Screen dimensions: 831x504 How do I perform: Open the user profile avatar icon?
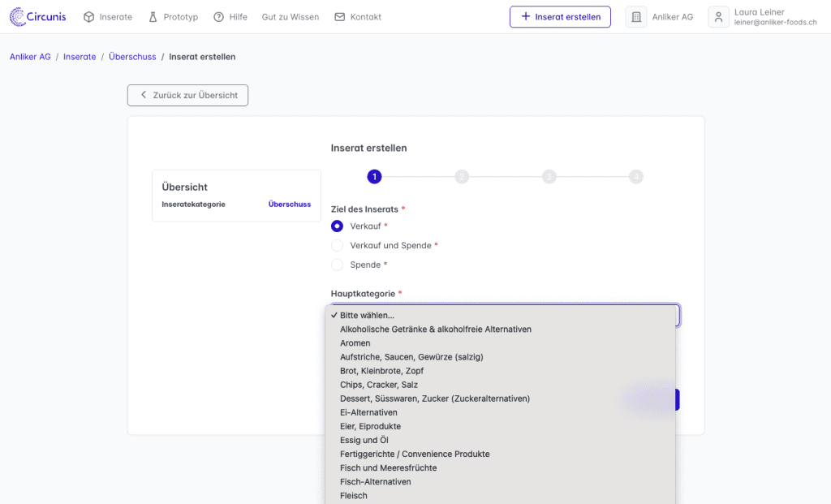pos(718,17)
